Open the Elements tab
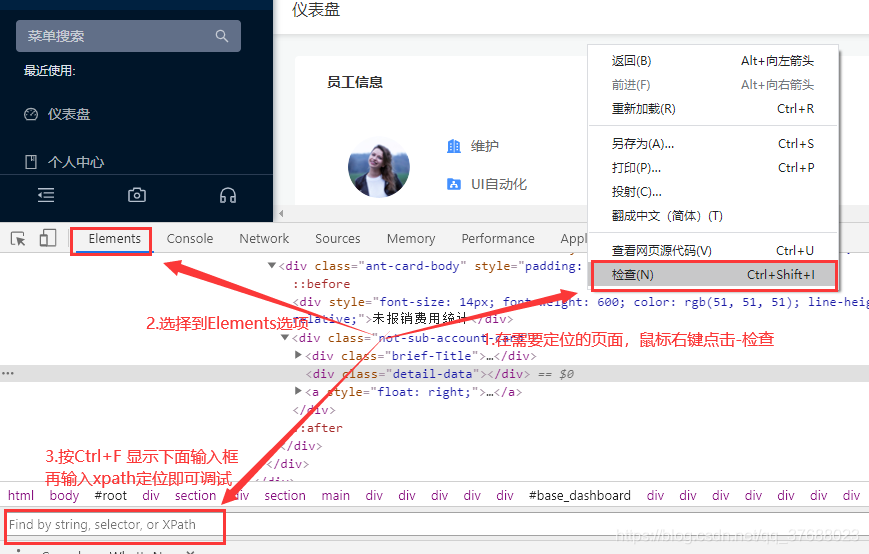 [114, 239]
